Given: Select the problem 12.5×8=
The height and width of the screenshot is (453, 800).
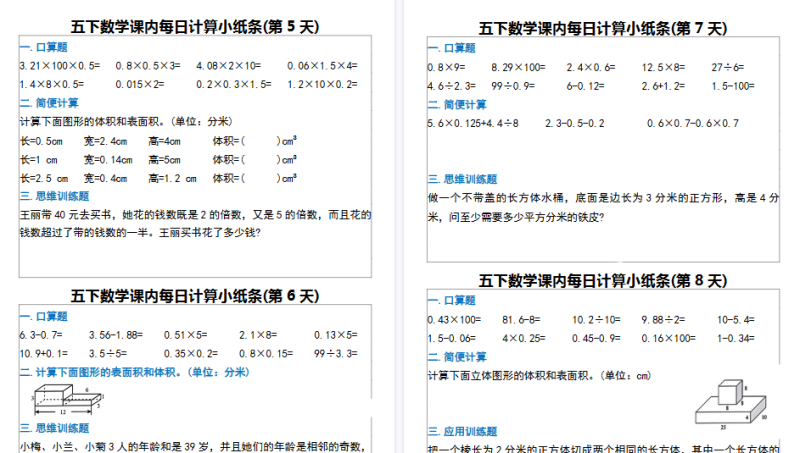Looking at the screenshot, I should 663,67.
